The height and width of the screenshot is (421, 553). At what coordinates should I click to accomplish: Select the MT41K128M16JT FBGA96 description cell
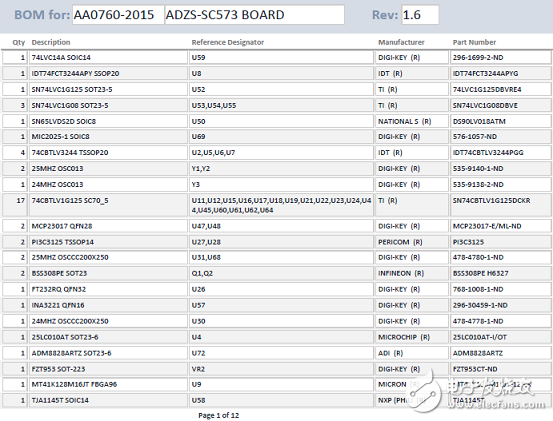(x=108, y=384)
